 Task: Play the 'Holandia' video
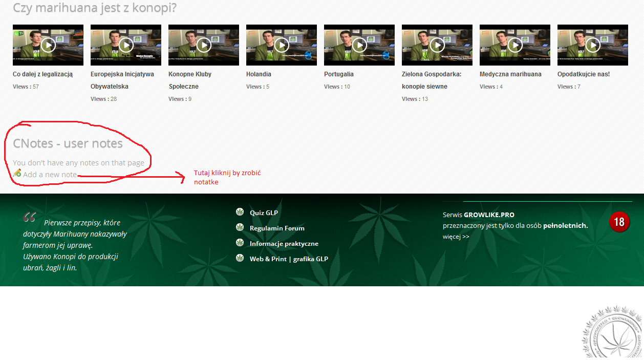tap(282, 45)
